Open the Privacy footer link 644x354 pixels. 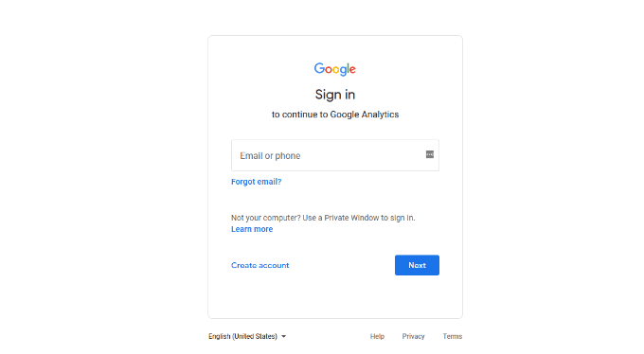(x=413, y=336)
